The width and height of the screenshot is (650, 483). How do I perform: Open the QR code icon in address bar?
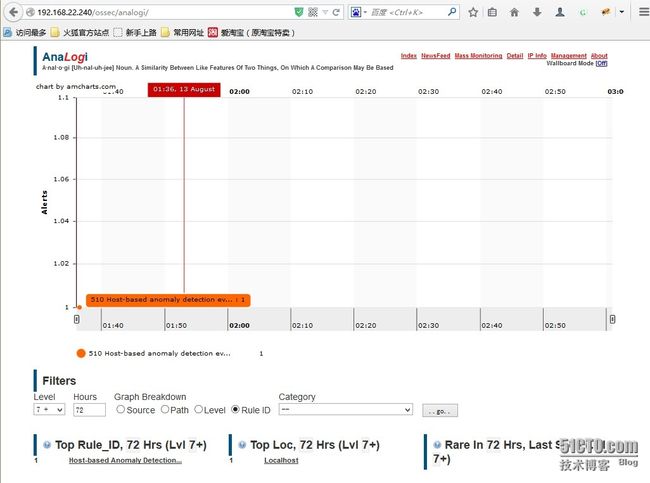click(x=313, y=12)
